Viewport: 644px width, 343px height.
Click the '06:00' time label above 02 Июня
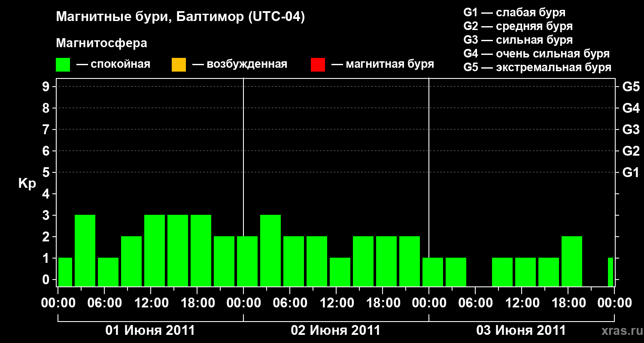pyautogui.click(x=290, y=303)
